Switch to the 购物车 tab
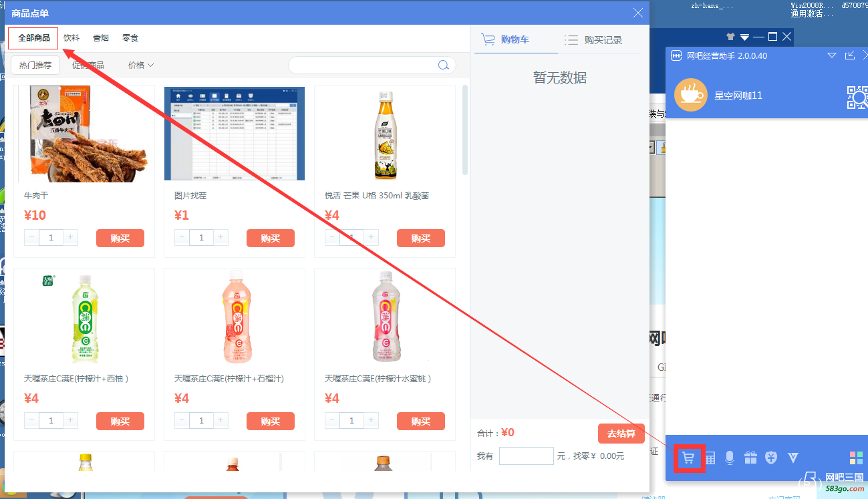868x499 pixels. [515, 39]
